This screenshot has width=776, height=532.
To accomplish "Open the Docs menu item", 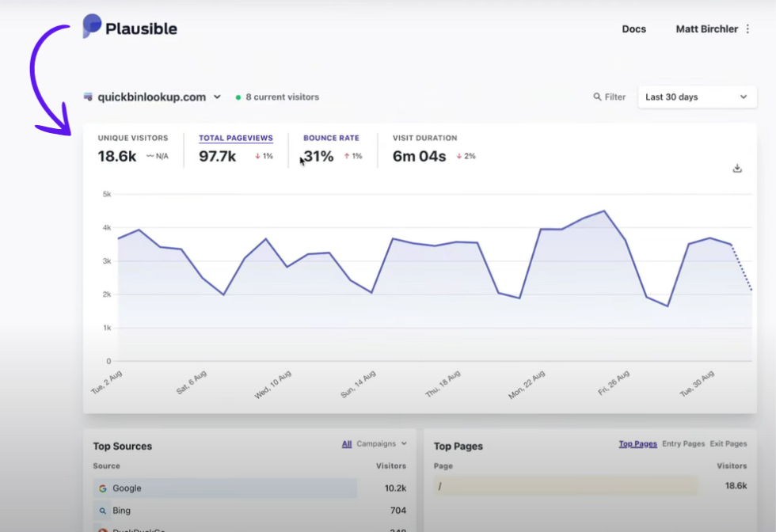I will coord(633,28).
